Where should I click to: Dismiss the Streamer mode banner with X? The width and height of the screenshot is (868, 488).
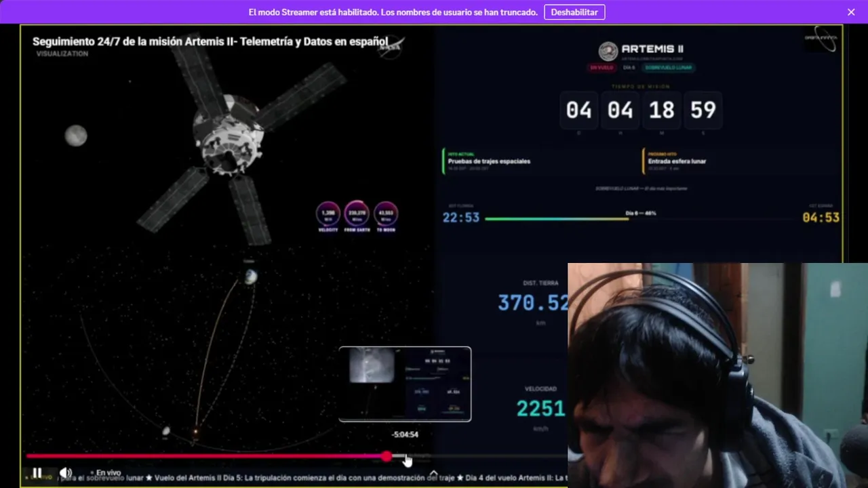851,12
